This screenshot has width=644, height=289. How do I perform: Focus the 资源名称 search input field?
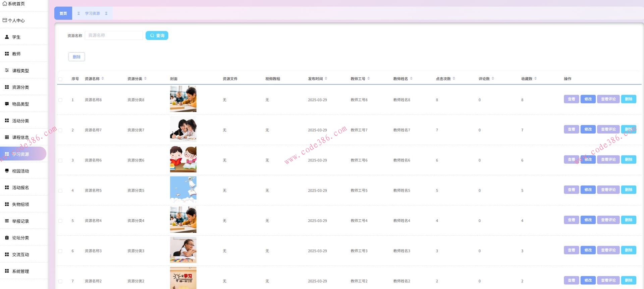[114, 35]
